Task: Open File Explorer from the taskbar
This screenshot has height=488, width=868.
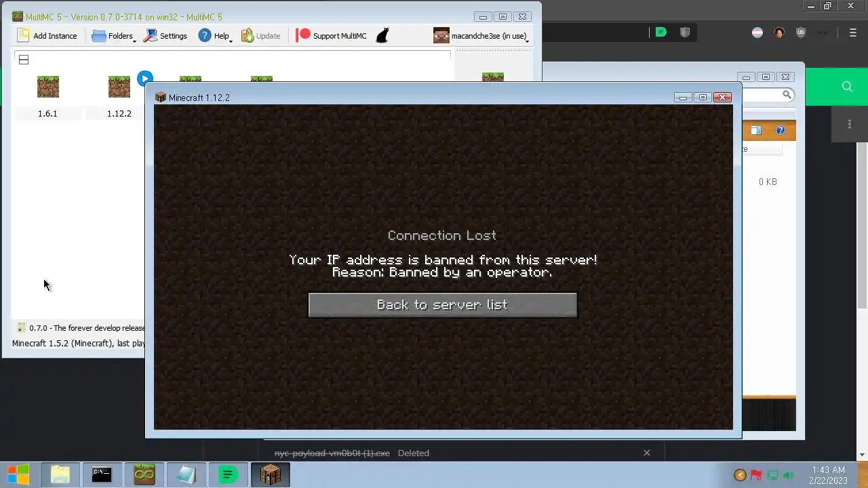Action: click(x=60, y=474)
